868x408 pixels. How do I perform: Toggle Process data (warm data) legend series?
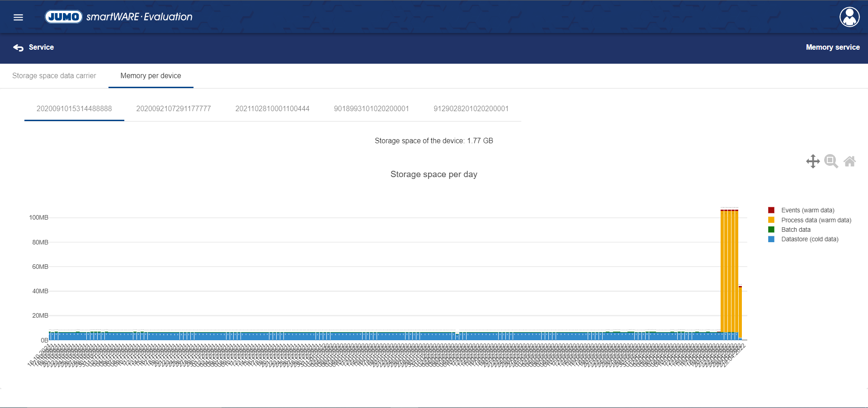816,220
